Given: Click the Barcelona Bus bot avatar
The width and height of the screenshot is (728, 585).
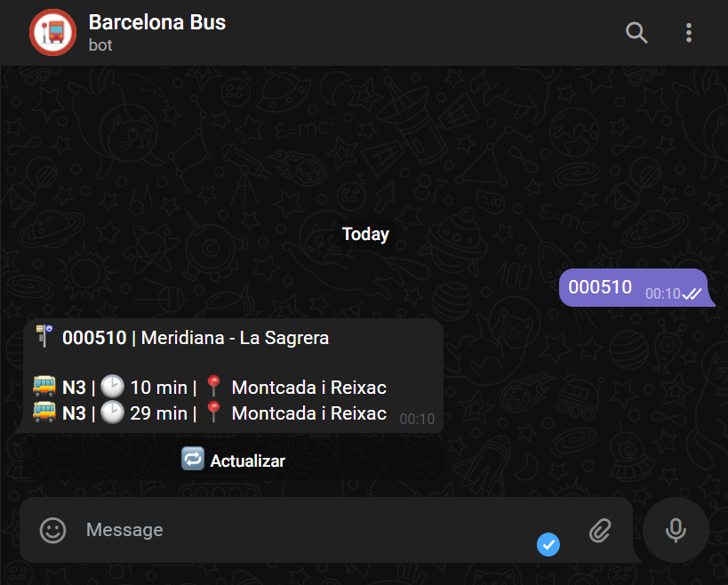Looking at the screenshot, I should tap(52, 33).
